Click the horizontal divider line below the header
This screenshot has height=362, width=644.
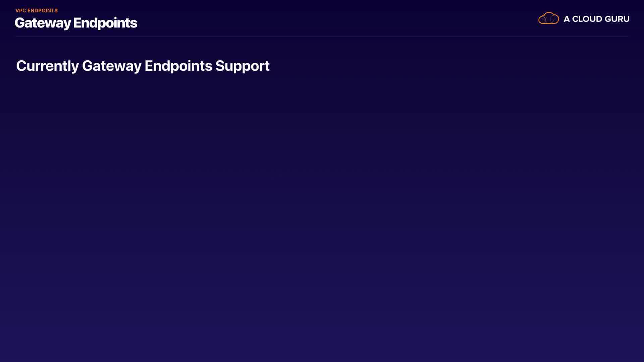click(322, 36)
